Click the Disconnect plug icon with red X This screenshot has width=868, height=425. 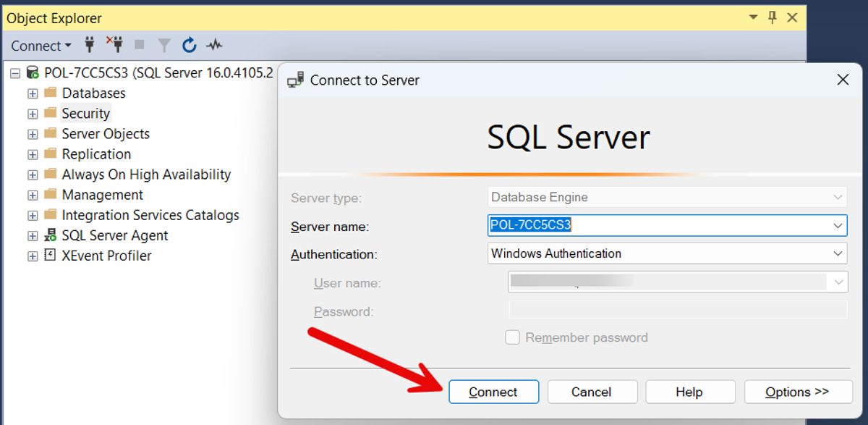point(114,45)
